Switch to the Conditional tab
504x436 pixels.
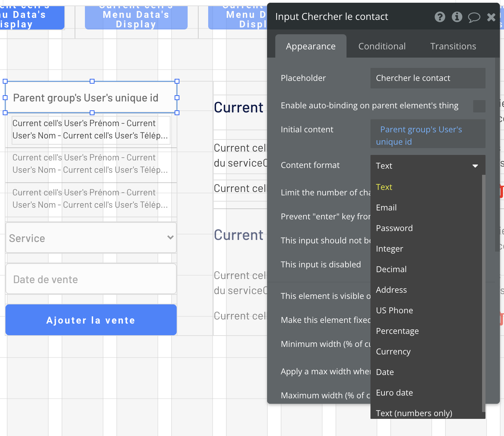point(382,46)
